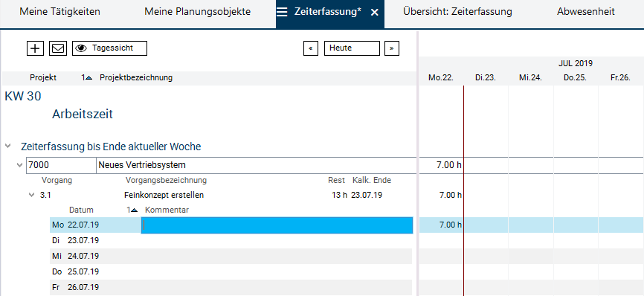Go to next period with » button
644x296 pixels.
[392, 48]
